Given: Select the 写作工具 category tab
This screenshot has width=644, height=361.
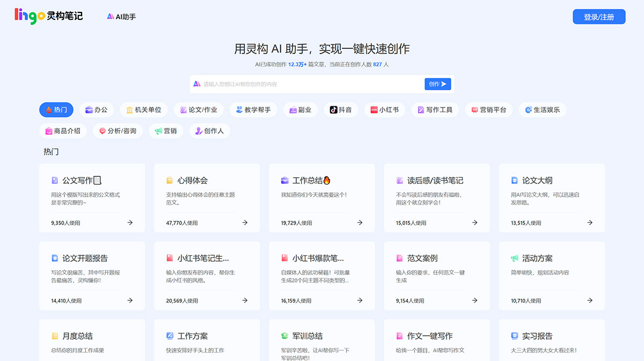Looking at the screenshot, I should (x=435, y=109).
